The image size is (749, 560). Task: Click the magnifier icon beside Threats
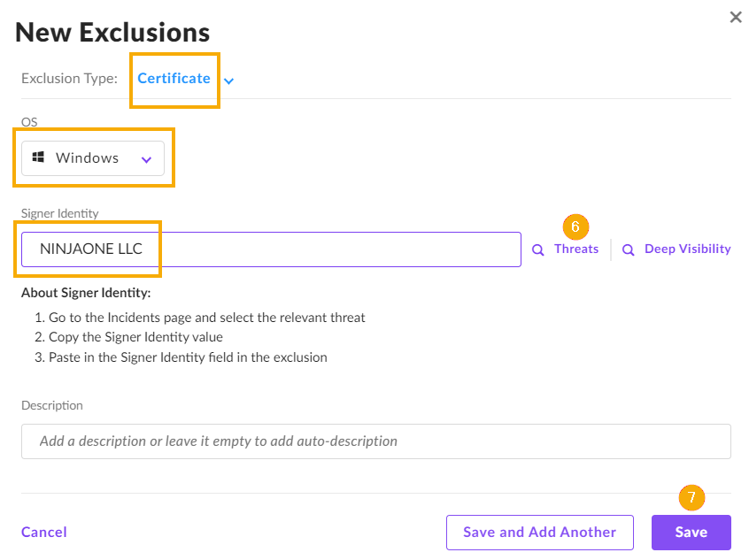tap(537, 250)
